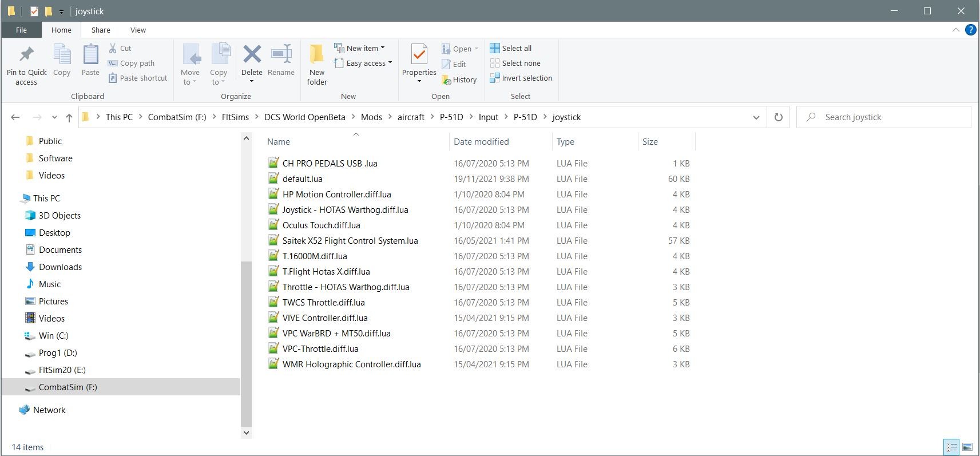Go back with the left arrow
Viewport: 980px width, 456px height.
15,117
